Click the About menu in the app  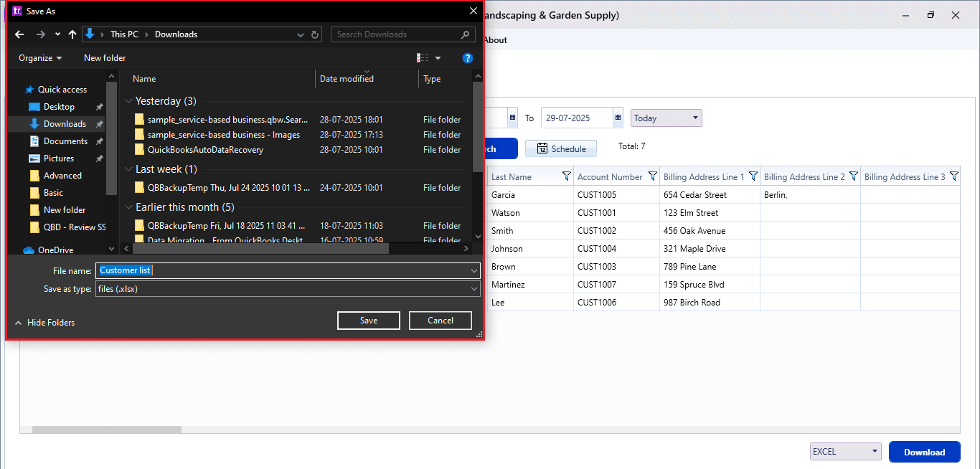point(495,40)
